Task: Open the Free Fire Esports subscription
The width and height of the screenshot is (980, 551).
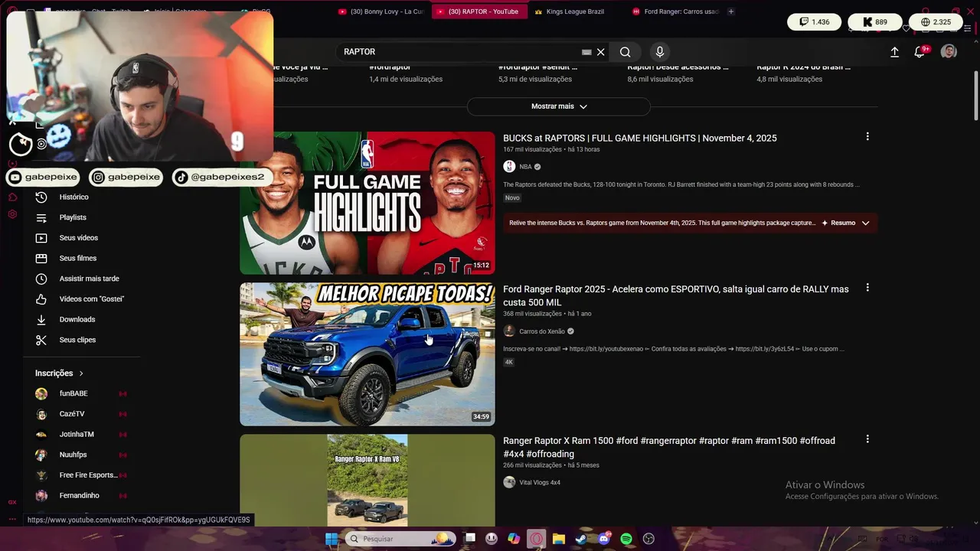Action: click(81, 475)
